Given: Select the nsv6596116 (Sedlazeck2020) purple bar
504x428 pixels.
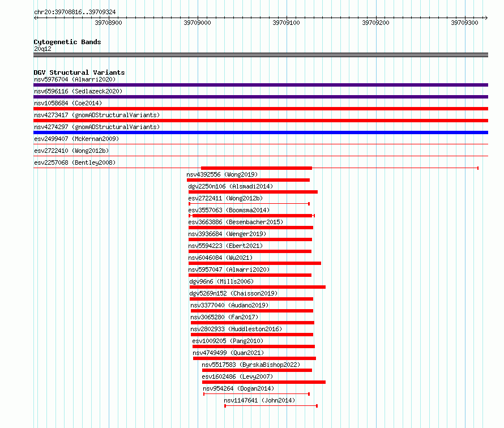Looking at the screenshot, I should pyautogui.click(x=260, y=97).
